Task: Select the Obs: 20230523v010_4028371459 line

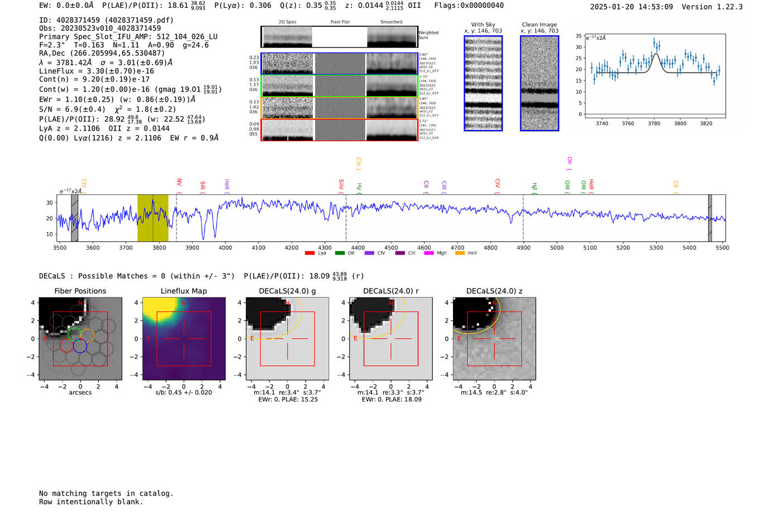Action: coord(100,28)
